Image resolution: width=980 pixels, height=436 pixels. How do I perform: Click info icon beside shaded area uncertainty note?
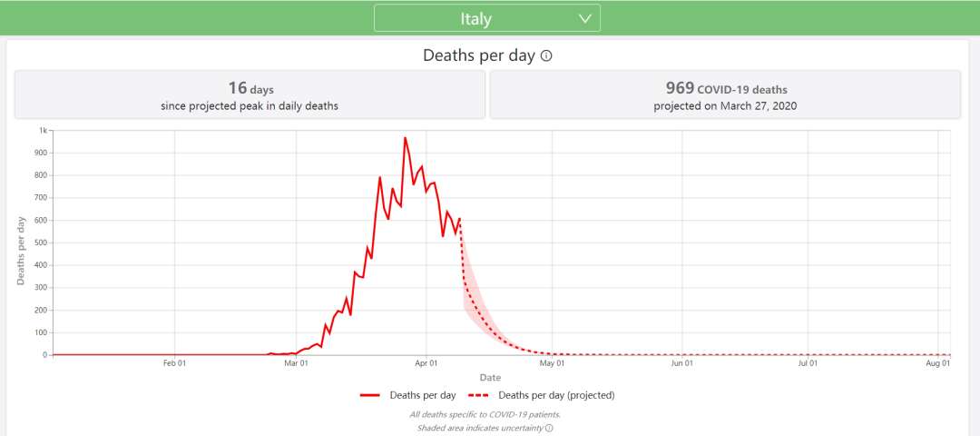(549, 428)
